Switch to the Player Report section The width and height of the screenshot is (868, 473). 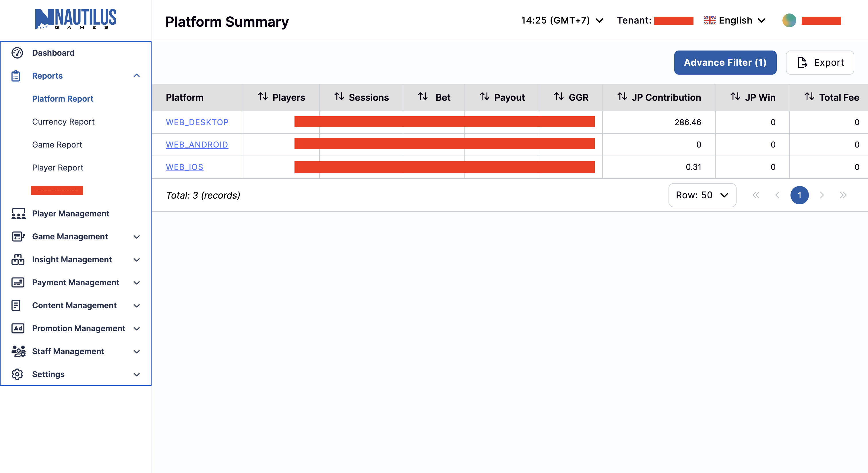point(58,167)
